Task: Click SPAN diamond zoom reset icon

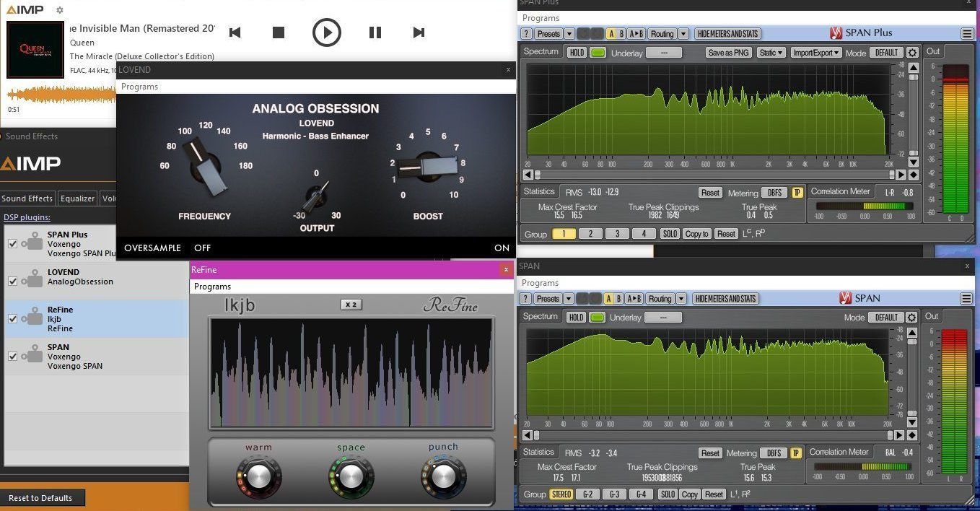Action: tap(914, 435)
